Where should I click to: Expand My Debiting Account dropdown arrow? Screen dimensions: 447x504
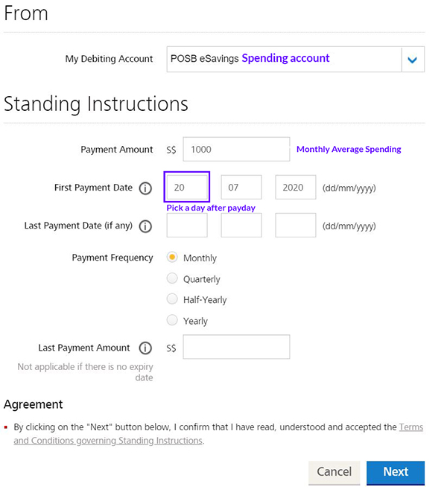(413, 60)
